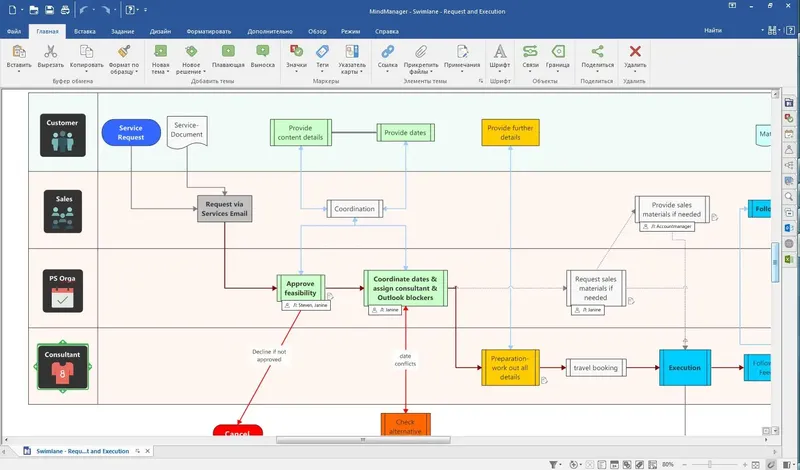The width and height of the screenshot is (800, 470).
Task: Click the Print icon in quick access toolbar
Action: pyautogui.click(x=65, y=10)
